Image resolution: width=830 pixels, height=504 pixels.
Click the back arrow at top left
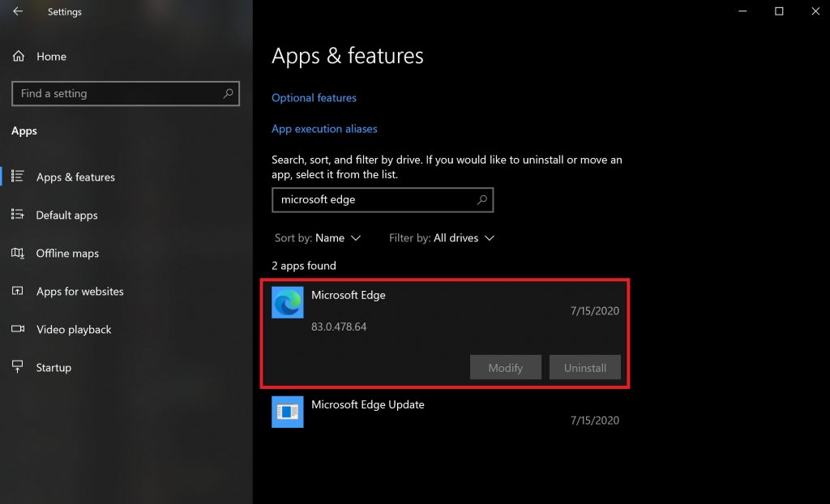(x=16, y=11)
